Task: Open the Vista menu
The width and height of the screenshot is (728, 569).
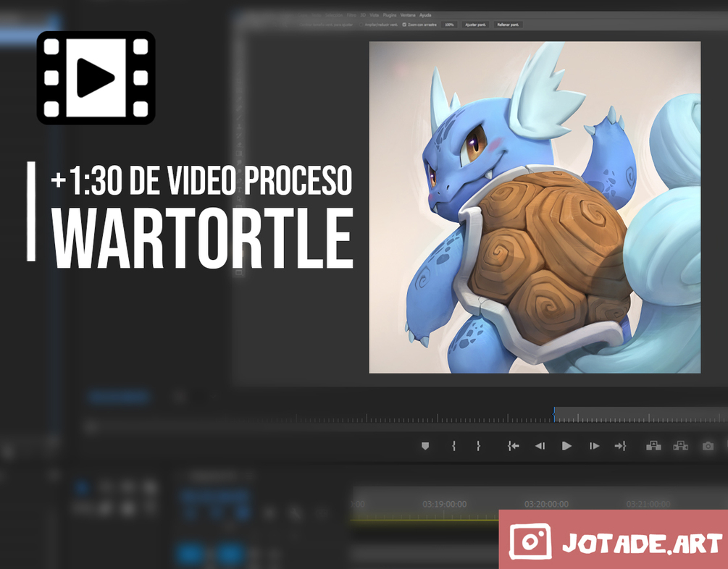Action: (375, 15)
